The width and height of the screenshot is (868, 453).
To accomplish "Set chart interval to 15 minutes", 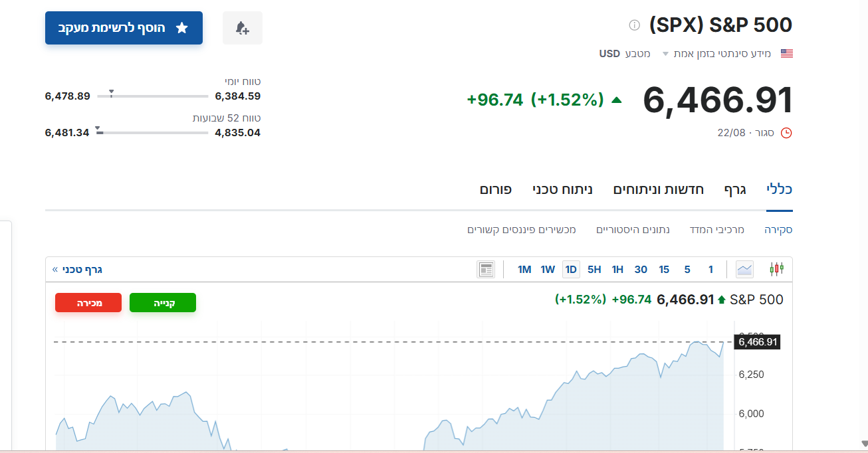I will (x=664, y=269).
